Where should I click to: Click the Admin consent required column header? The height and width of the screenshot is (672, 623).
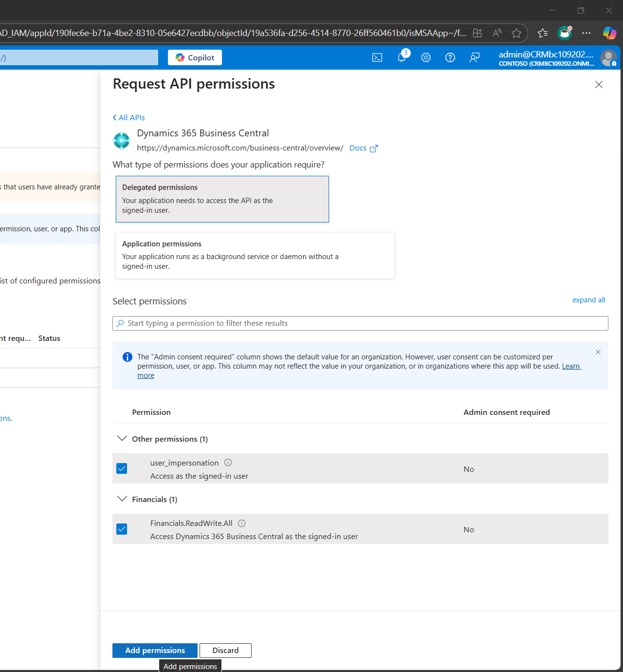[507, 412]
